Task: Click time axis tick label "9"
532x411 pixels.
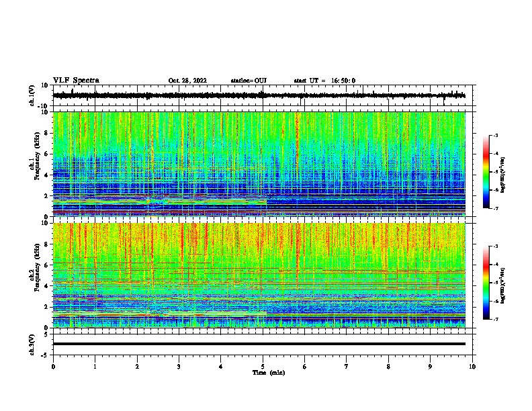Action: pos(430,367)
